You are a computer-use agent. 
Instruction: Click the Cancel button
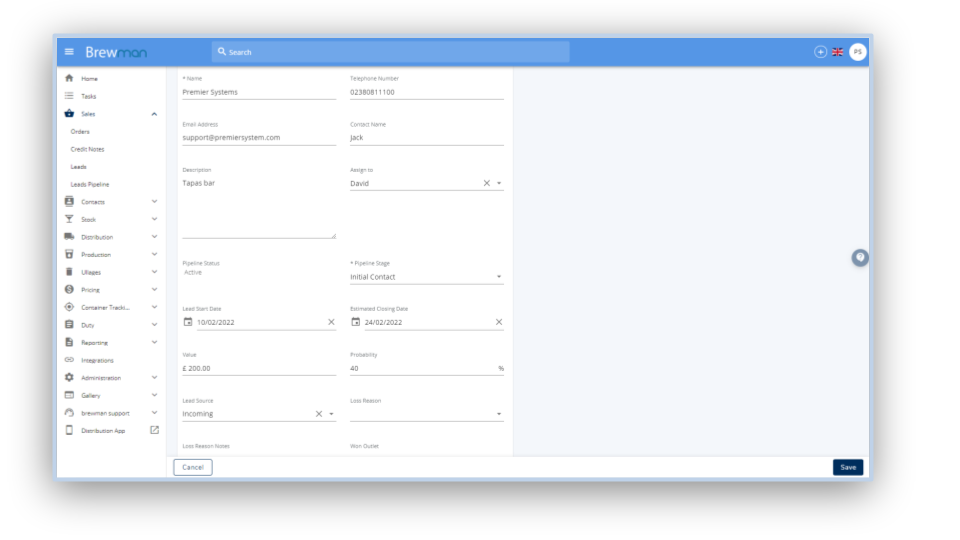tap(193, 467)
